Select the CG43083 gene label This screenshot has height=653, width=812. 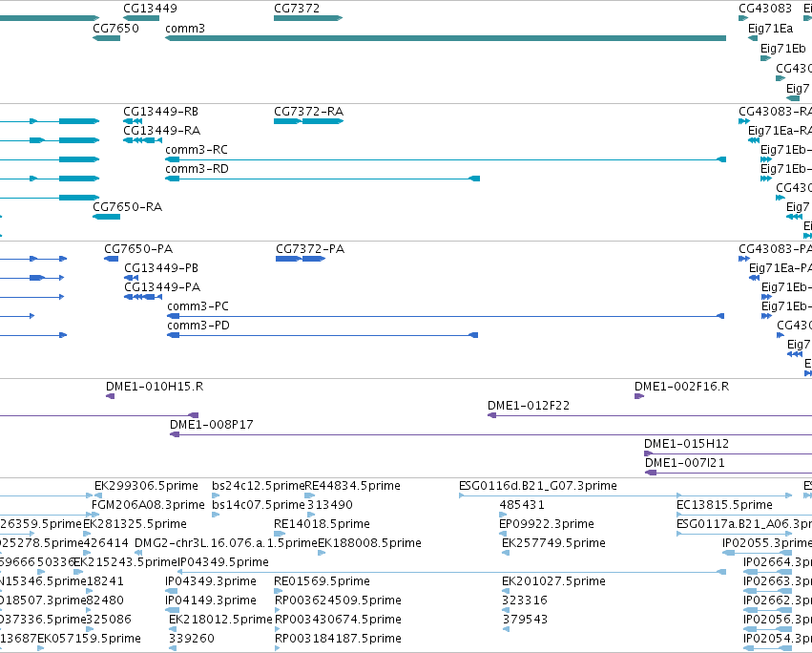pyautogui.click(x=765, y=9)
